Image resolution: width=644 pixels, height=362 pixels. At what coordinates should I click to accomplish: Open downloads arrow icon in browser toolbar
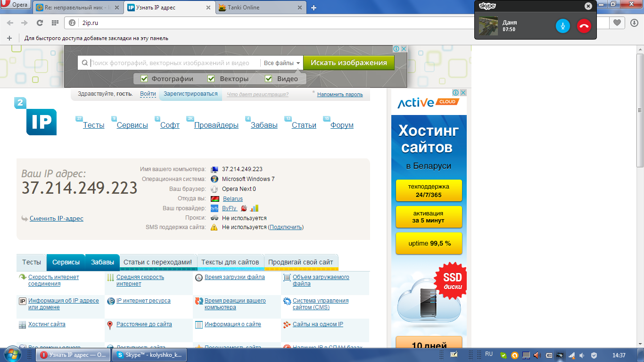tap(634, 23)
